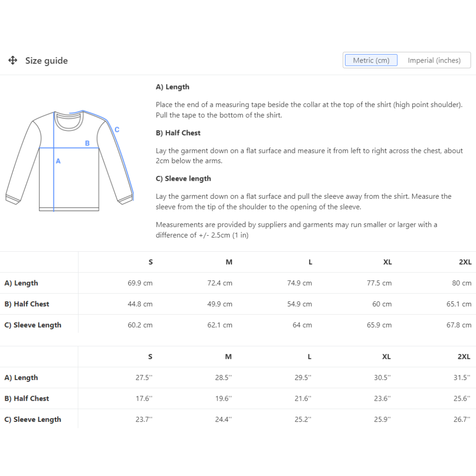
Task: Click label A on the shirt diagram
Action: (x=58, y=161)
